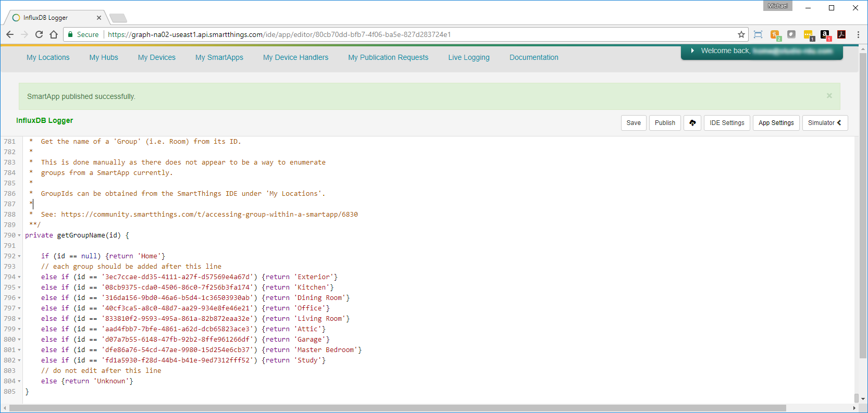The image size is (868, 413).
Task: Fold code at line 796
Action: coord(19,298)
